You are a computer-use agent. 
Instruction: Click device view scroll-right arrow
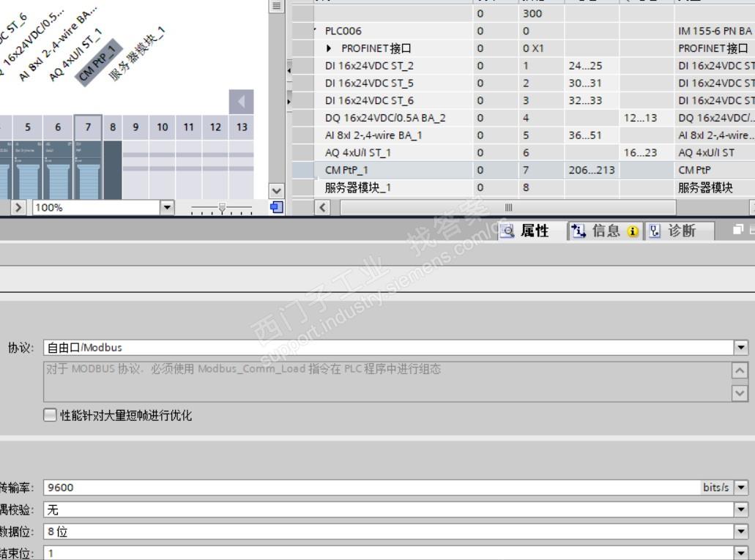(18, 208)
